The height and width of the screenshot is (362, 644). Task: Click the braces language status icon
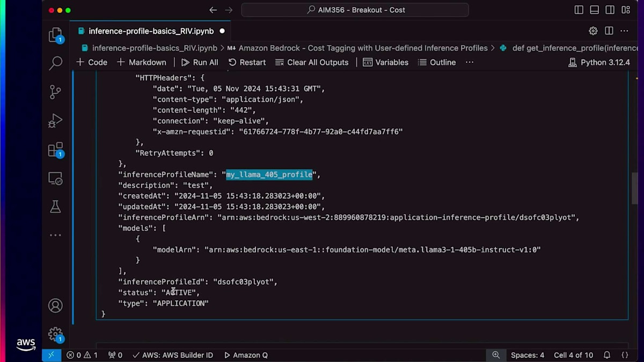[625, 355]
